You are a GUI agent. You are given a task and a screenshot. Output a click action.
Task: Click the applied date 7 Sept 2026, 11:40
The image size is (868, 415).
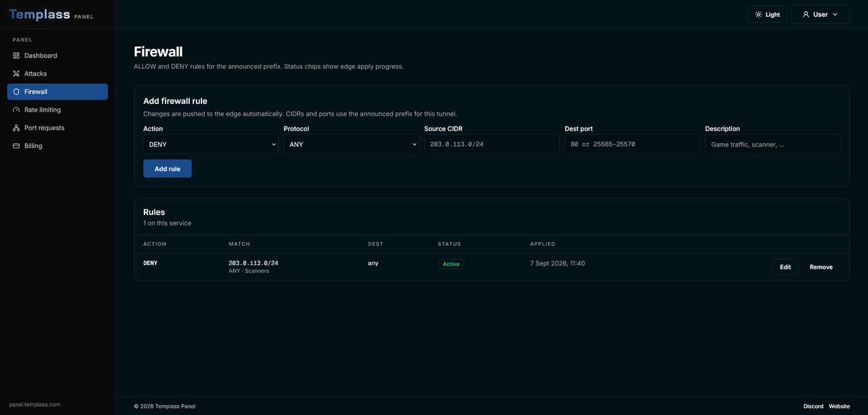[x=557, y=263]
